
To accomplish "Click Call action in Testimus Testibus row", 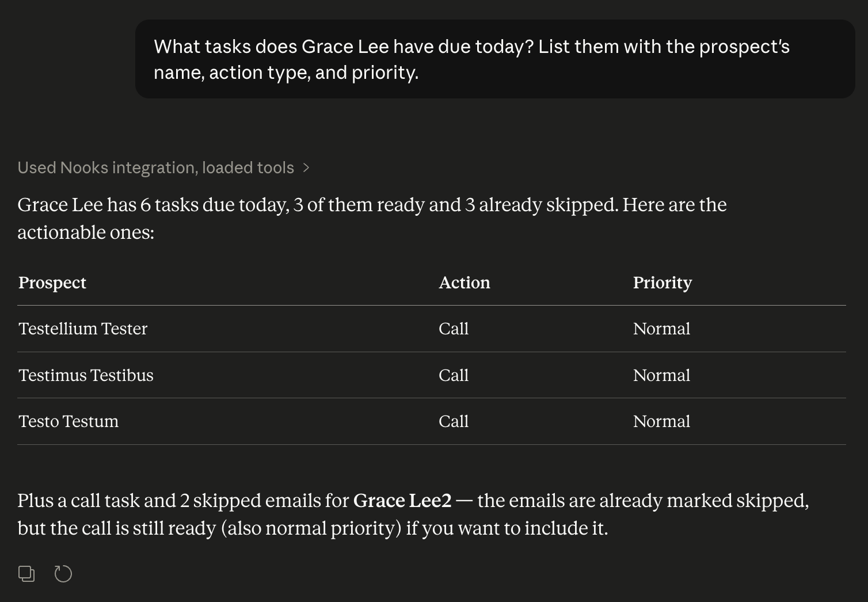I will [x=454, y=375].
